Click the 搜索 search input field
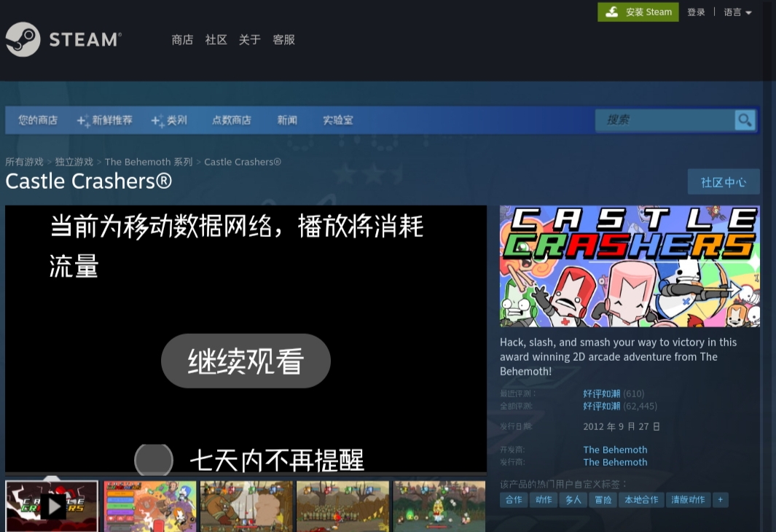Viewport: 776px width, 532px height. click(665, 120)
